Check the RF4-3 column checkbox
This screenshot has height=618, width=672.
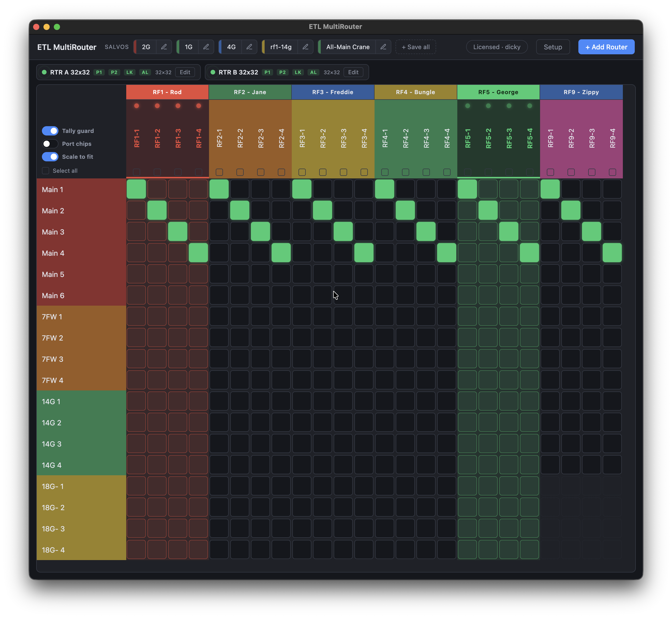point(426,172)
